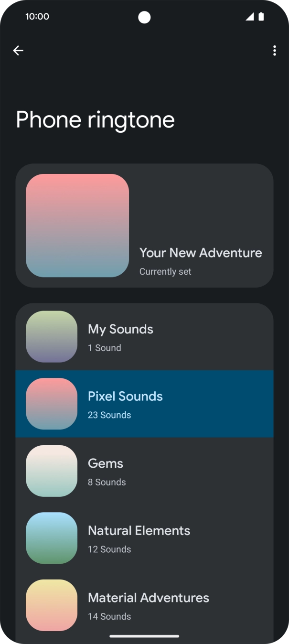Image resolution: width=289 pixels, height=644 pixels.
Task: Tap the Material Adventures thumbnail
Action: pos(51,605)
